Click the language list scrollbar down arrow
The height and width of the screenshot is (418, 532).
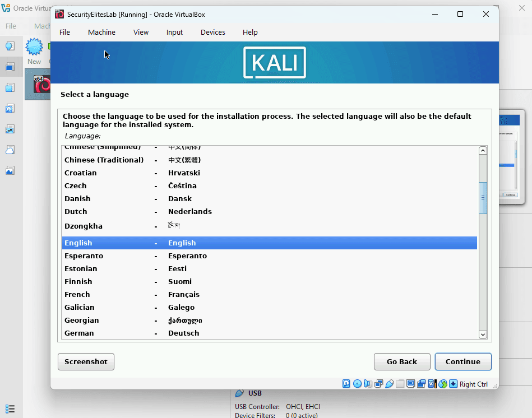[x=483, y=334]
